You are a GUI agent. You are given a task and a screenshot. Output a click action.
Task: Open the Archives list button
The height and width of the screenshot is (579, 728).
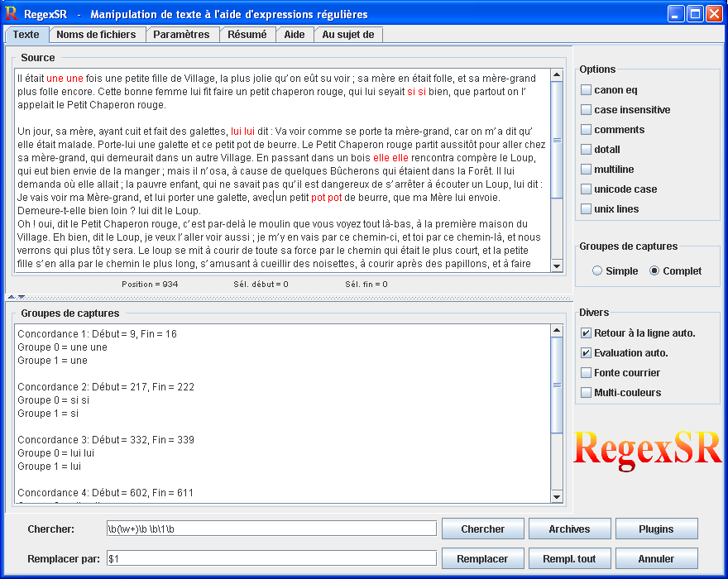coord(569,529)
